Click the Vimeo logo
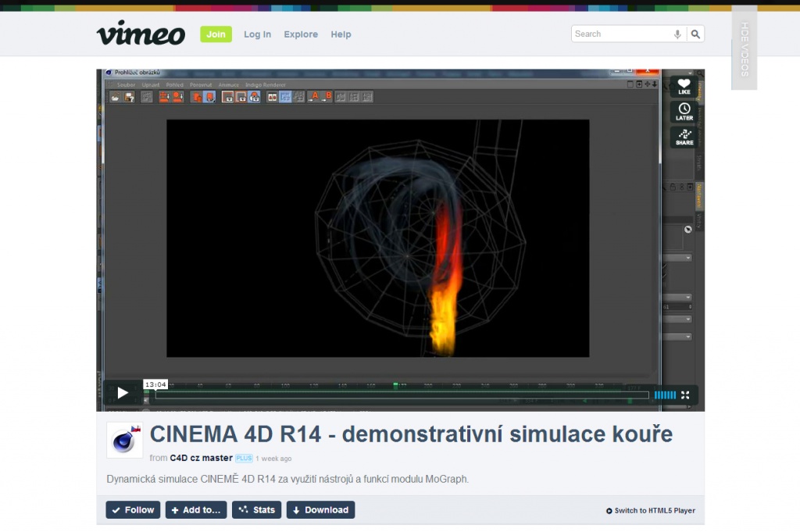800x532 pixels. pyautogui.click(x=141, y=34)
